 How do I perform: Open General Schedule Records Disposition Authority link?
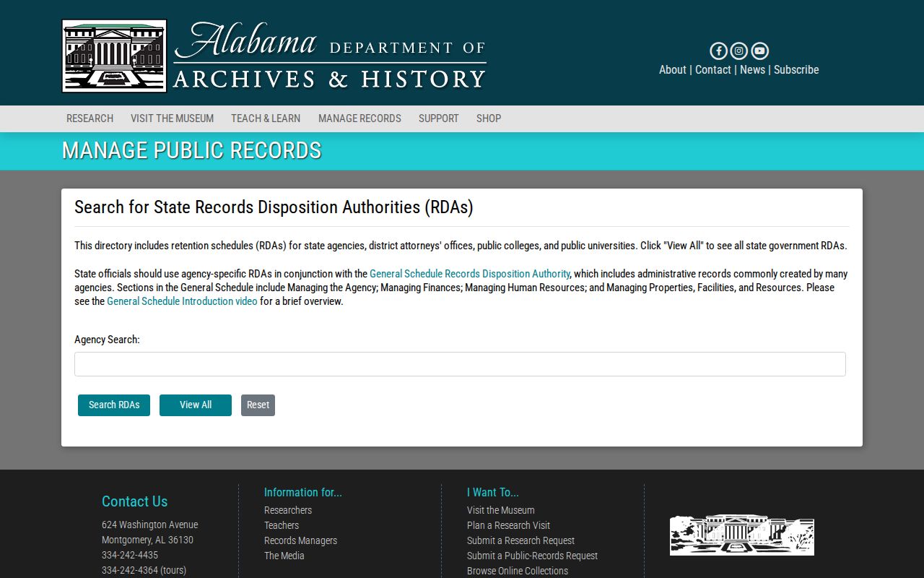pos(470,274)
